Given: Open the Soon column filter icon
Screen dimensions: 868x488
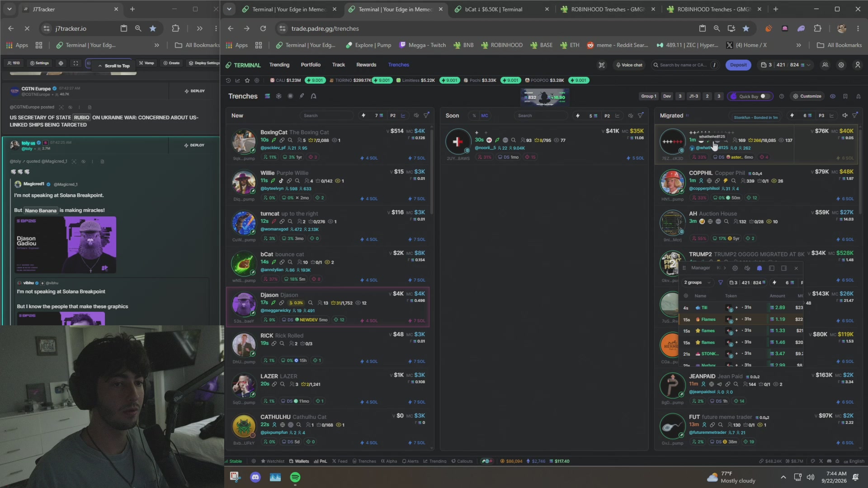Looking at the screenshot, I should pyautogui.click(x=640, y=116).
